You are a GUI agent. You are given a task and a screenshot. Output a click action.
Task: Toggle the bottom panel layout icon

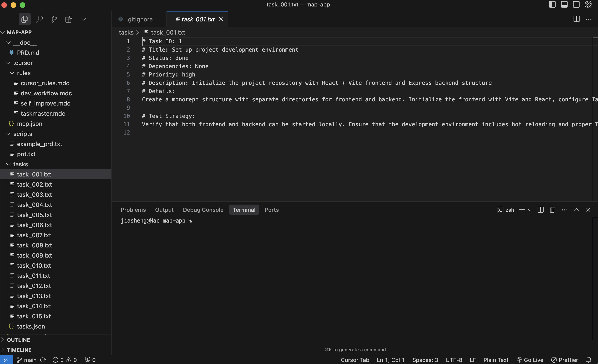564,5
